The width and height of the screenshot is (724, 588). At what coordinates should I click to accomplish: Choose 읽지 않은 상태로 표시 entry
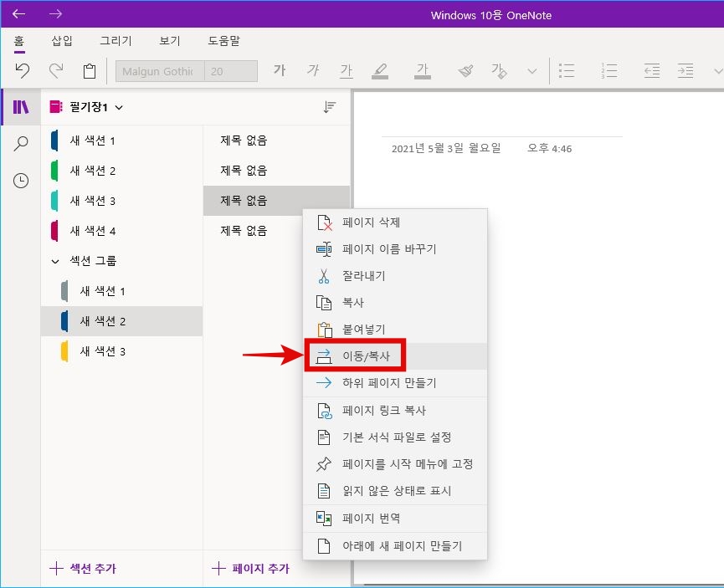395,491
